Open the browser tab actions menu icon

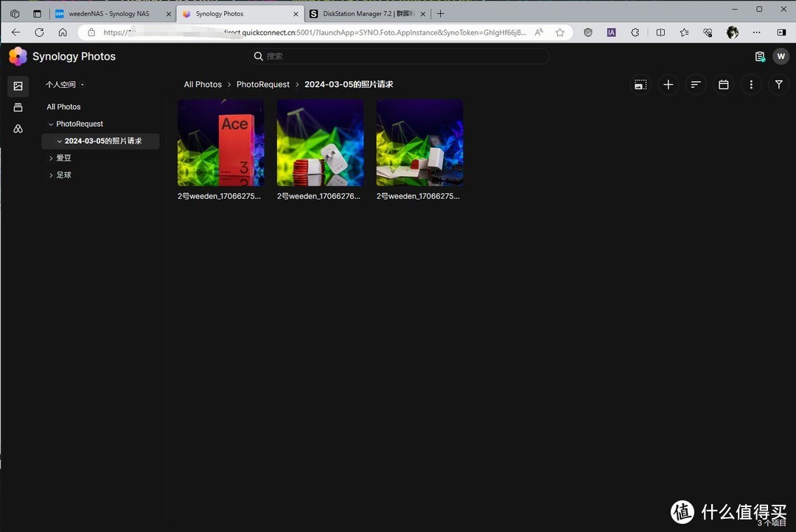pyautogui.click(x=37, y=14)
